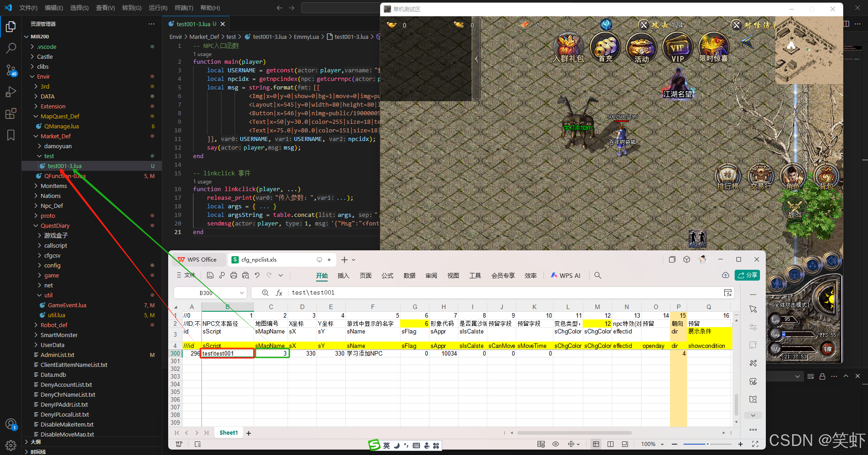Image resolution: width=868 pixels, height=455 pixels.
Task: Click the 分享 share button
Action: click(x=747, y=275)
